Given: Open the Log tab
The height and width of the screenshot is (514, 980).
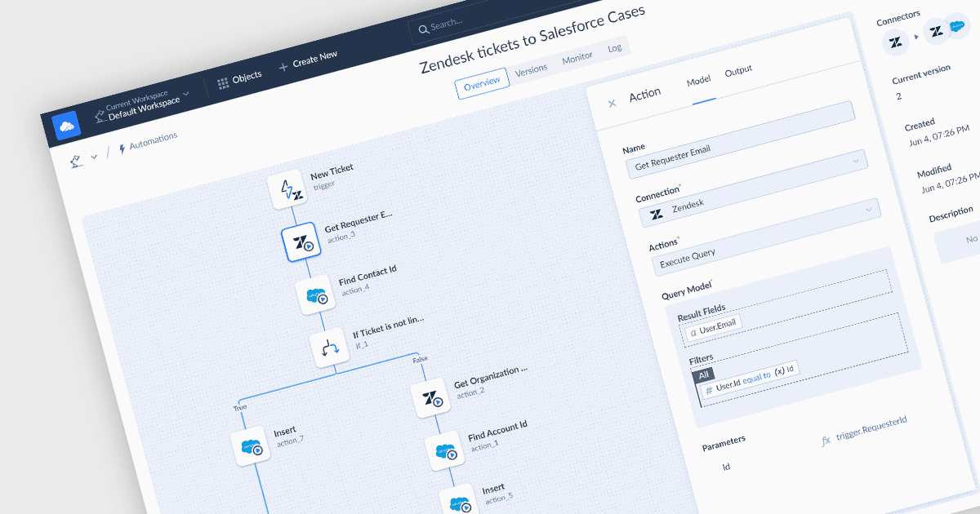Looking at the screenshot, I should tap(614, 48).
